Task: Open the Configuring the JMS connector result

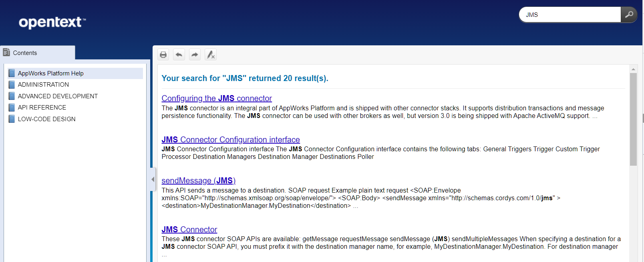Action: coord(216,98)
